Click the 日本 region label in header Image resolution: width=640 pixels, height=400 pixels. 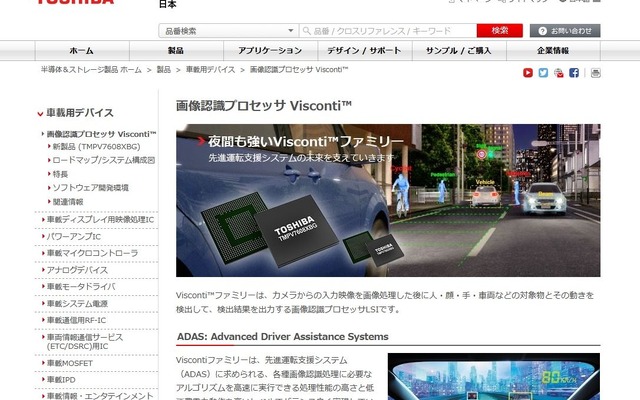[x=168, y=4]
